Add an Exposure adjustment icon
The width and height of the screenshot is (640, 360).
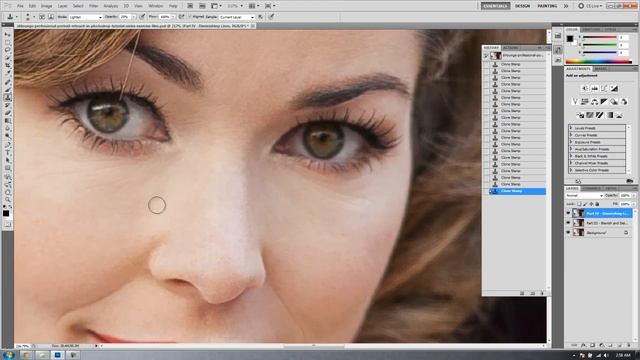(x=614, y=88)
